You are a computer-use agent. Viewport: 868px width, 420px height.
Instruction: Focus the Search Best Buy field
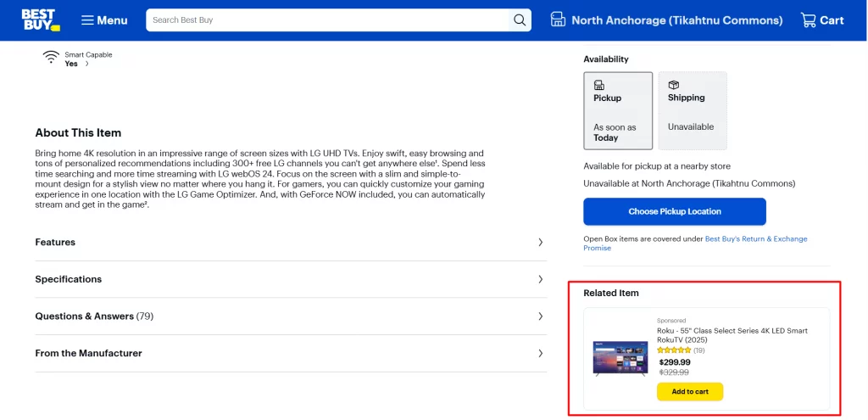point(327,20)
